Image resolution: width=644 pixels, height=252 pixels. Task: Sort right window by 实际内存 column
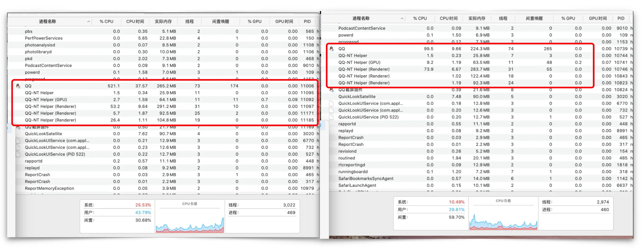(x=477, y=18)
